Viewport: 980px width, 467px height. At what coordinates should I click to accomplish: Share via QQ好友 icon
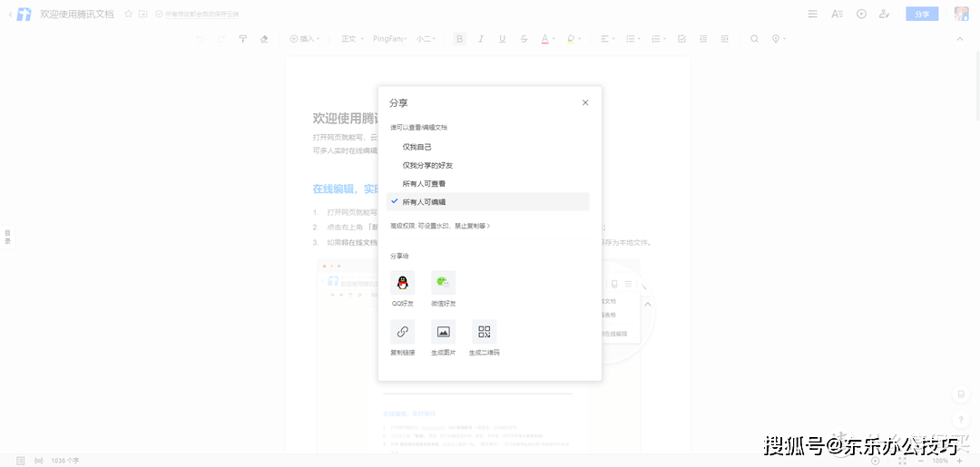click(x=402, y=283)
